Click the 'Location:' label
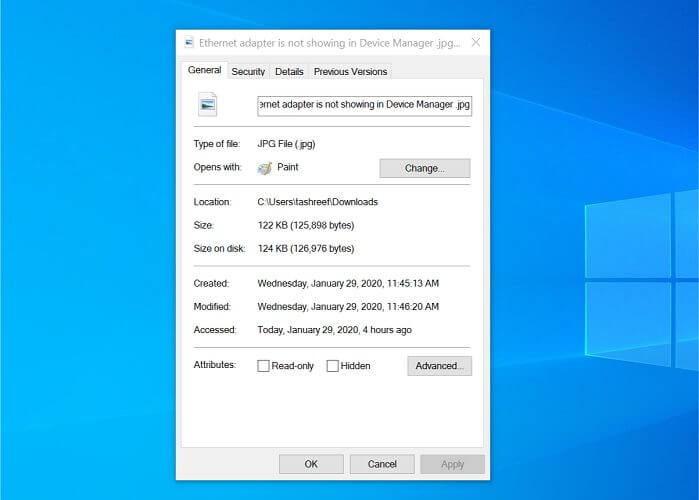 [x=212, y=202]
